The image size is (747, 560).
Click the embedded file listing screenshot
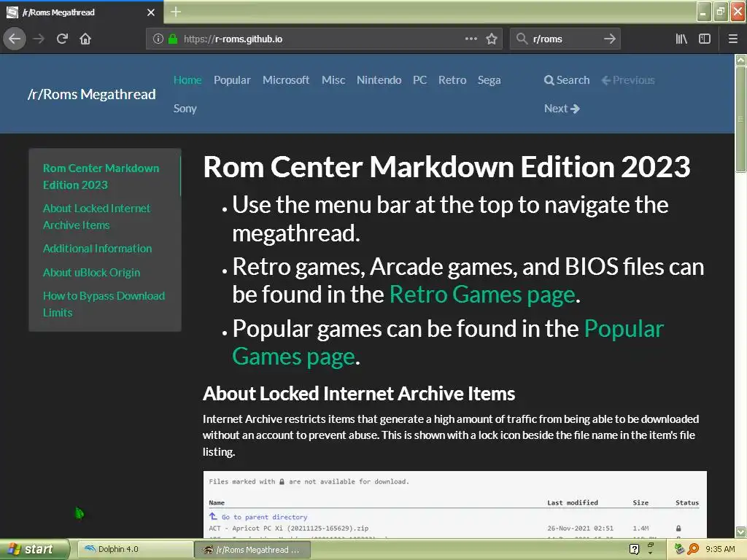[x=454, y=505]
